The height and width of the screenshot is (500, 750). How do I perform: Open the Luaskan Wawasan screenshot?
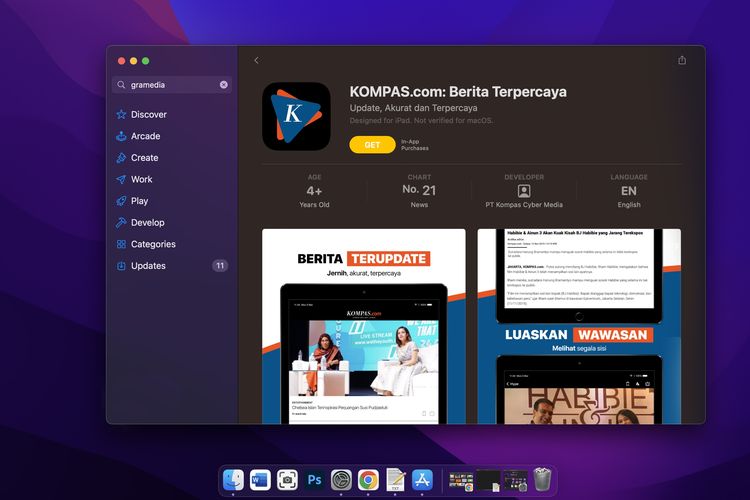pos(579,326)
